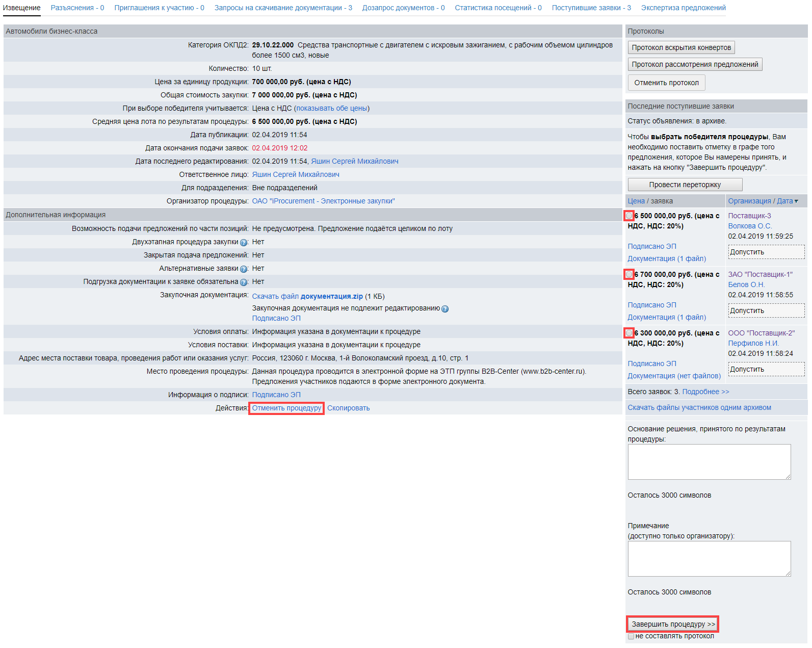Open the Поступившие заявки tab
This screenshot has width=812, height=648.
click(x=591, y=8)
